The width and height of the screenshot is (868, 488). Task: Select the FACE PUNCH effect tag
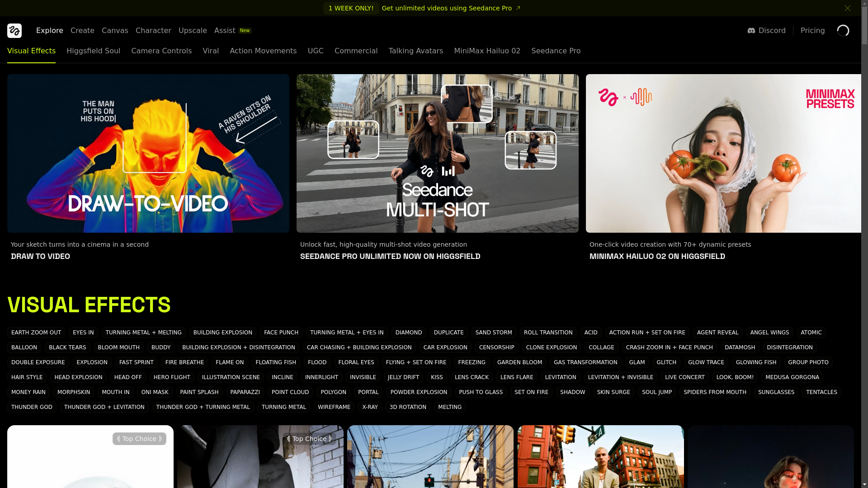tap(281, 333)
